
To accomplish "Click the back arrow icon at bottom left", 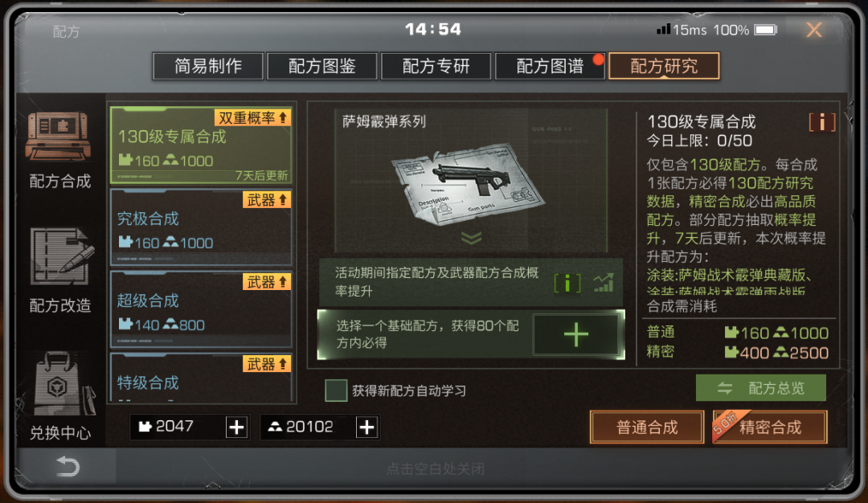I will pyautogui.click(x=68, y=467).
